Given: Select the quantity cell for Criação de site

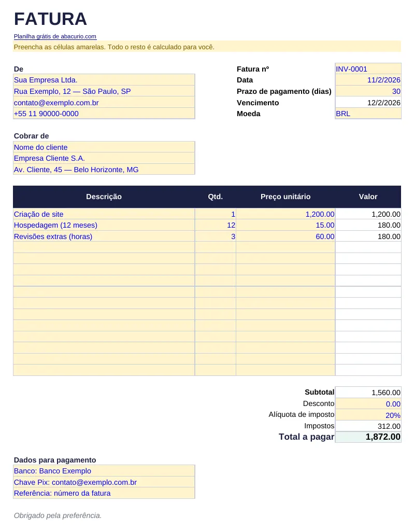Looking at the screenshot, I should 216,214.
